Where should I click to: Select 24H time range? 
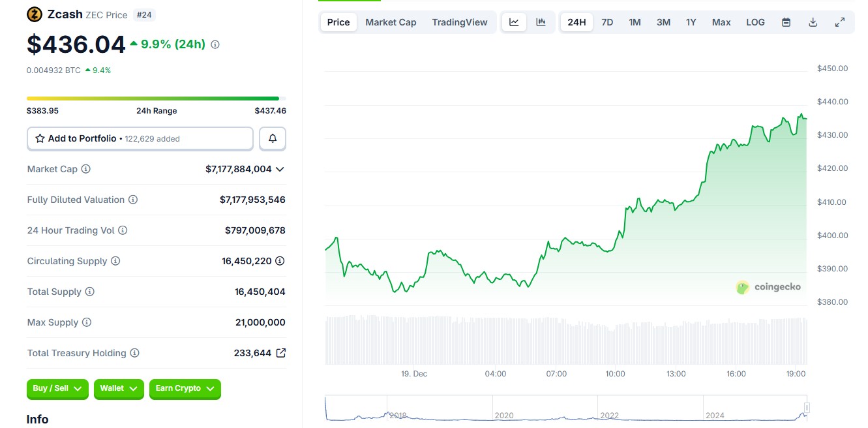(576, 22)
